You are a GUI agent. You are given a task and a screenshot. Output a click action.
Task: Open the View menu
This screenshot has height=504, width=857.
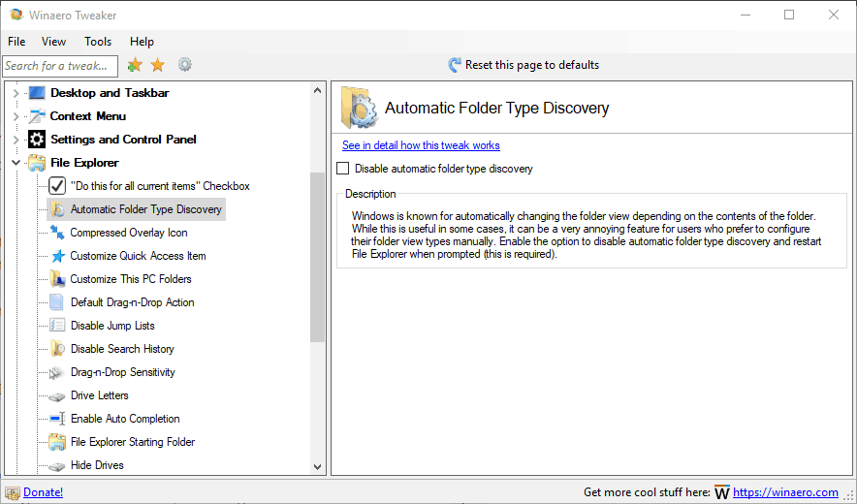click(53, 42)
